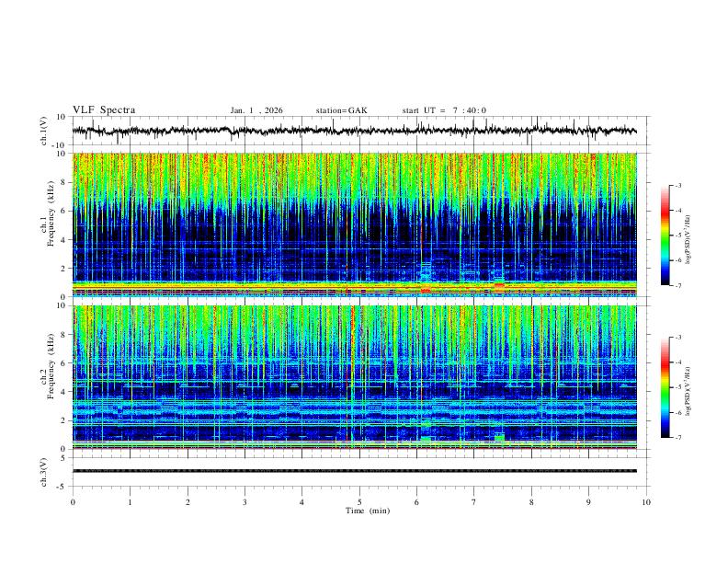Click time axis tick label "2"

point(188,502)
